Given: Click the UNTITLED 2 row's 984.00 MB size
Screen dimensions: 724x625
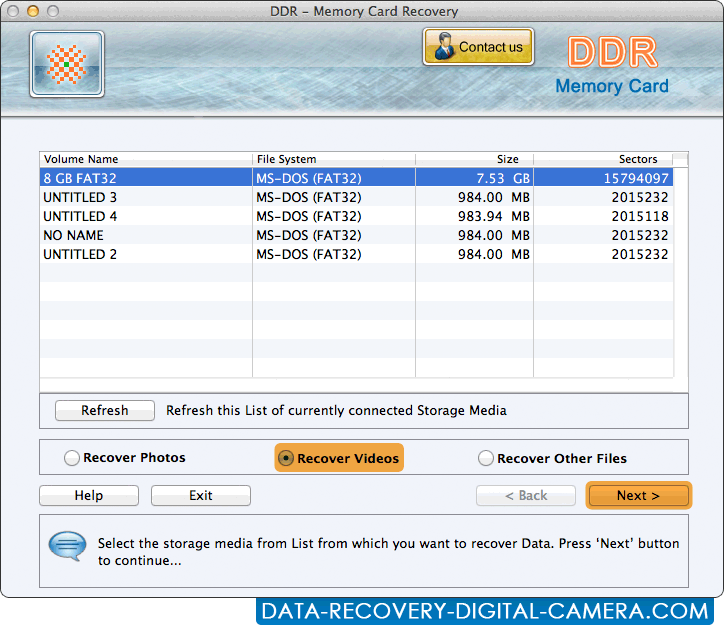Looking at the screenshot, I should (x=475, y=254).
